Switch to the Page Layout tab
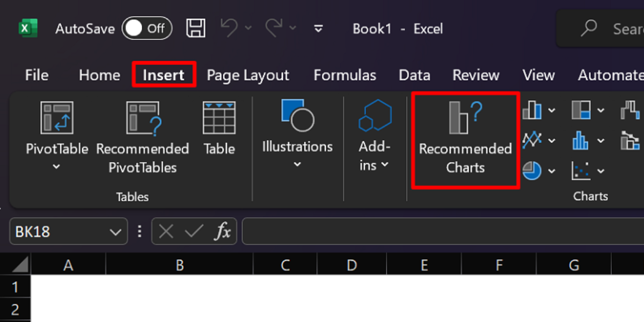Viewport: 644px width, 322px height. coord(248,75)
